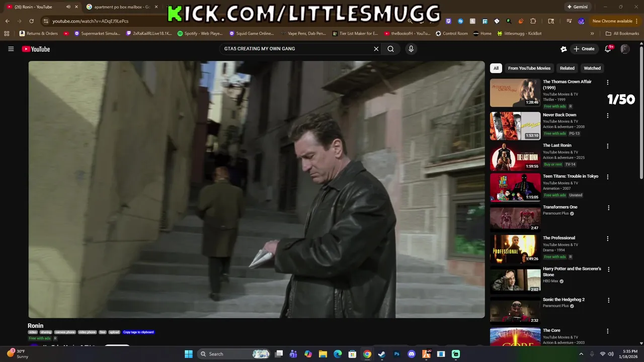Reload the page with the refresh icon
644x362 pixels.
coord(31,21)
